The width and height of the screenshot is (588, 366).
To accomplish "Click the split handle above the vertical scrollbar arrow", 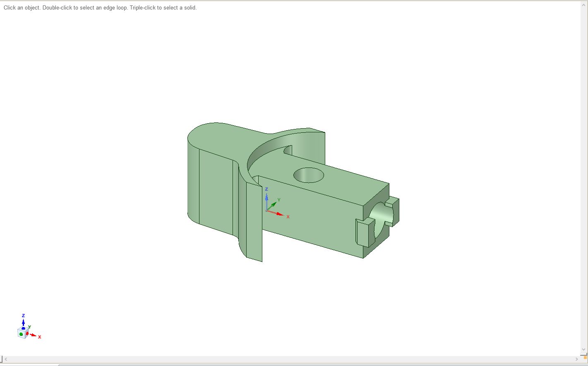I will (x=584, y=354).
